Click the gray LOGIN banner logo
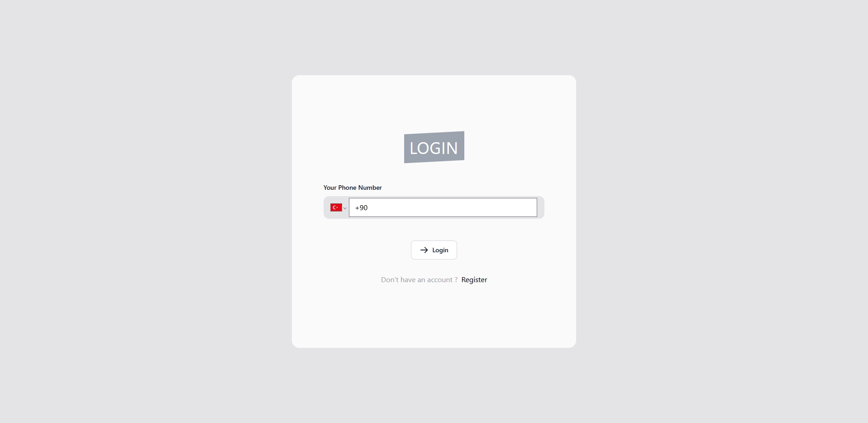This screenshot has width=868, height=423. (434, 147)
